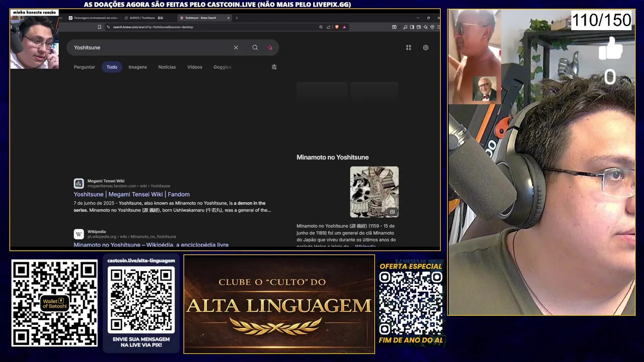Image resolution: width=644 pixels, height=362 pixels.
Task: Click the thumbs-up like icon overlay
Action: coord(611,49)
